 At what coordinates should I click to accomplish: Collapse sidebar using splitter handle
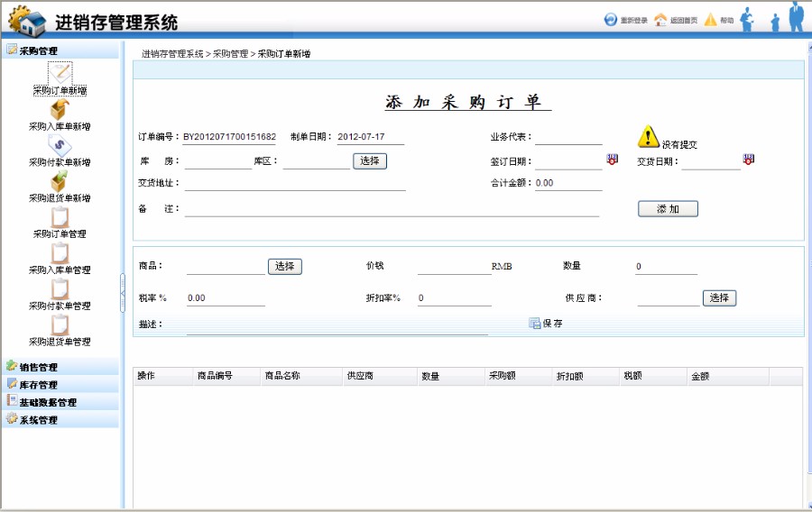(123, 293)
